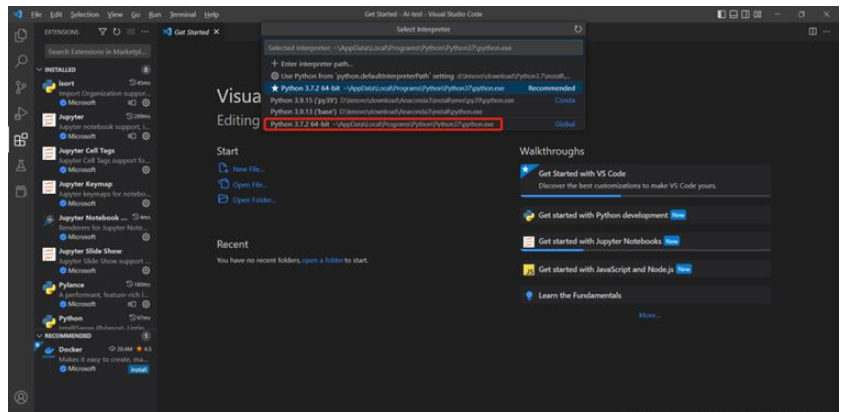Image resolution: width=844 pixels, height=412 pixels.
Task: Open the Testing flask icon
Action: click(21, 166)
